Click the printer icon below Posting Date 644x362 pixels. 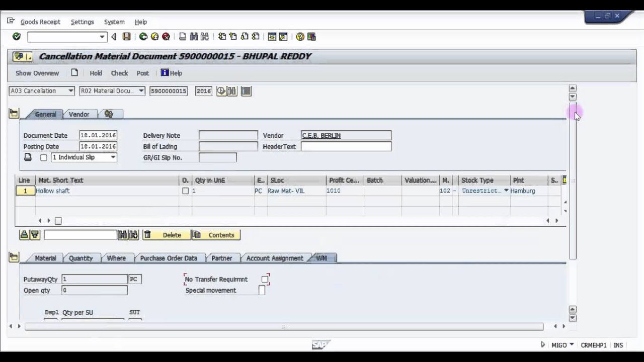click(28, 157)
